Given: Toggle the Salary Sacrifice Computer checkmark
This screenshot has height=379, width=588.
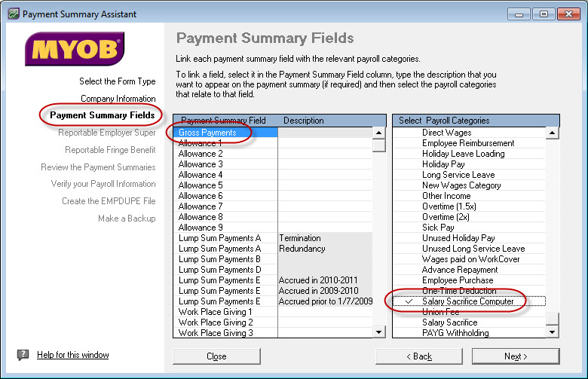Looking at the screenshot, I should [409, 301].
